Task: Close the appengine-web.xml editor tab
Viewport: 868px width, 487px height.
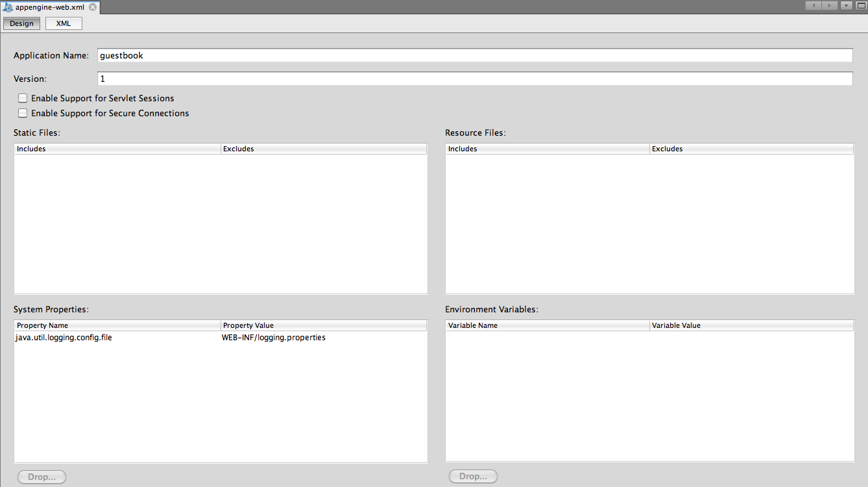Action: pyautogui.click(x=91, y=6)
